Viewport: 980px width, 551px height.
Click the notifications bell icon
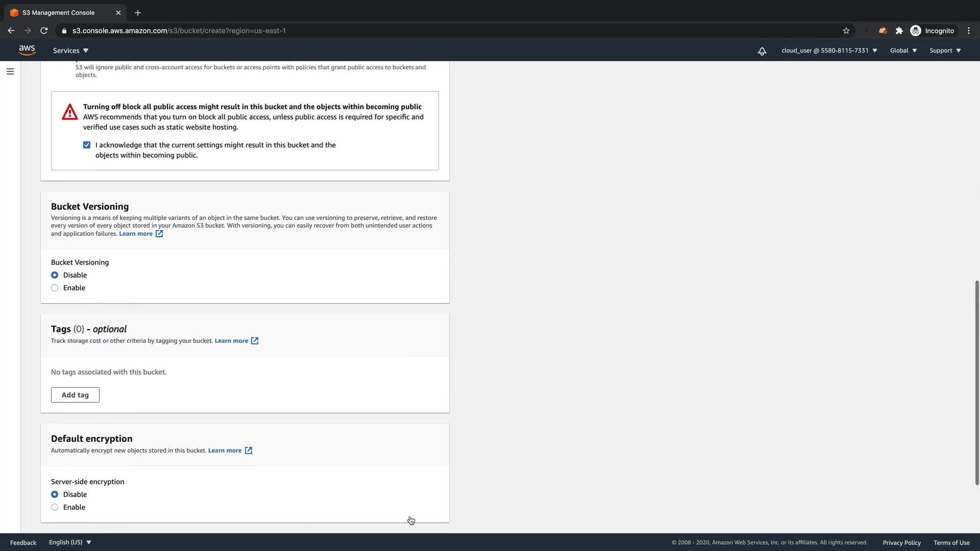[762, 51]
